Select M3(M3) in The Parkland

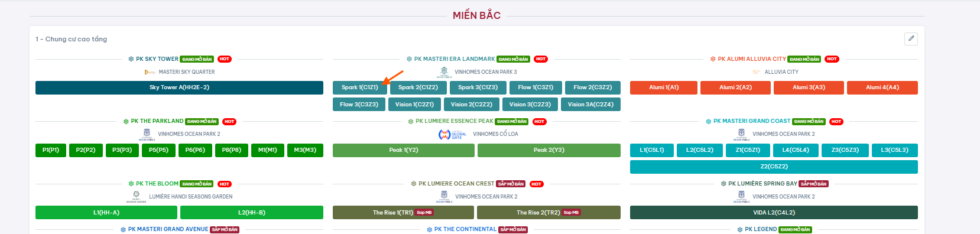click(x=305, y=150)
